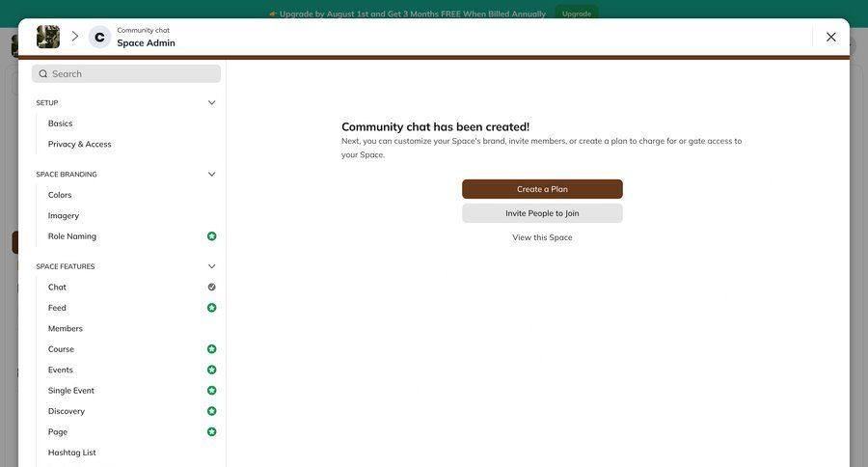Click green star badge beside Course
Image resolution: width=868 pixels, height=467 pixels.
coord(211,349)
